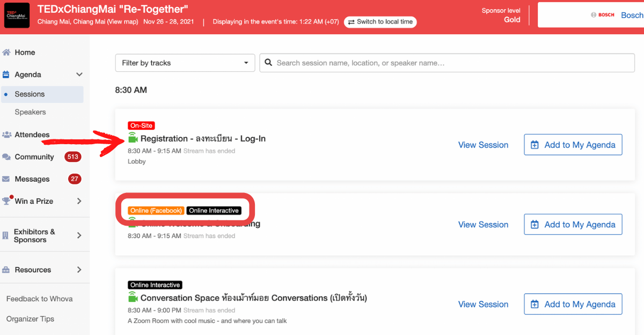644x335 pixels.
Task: Open the 'Filter by tracks' dropdown
Action: click(x=185, y=63)
